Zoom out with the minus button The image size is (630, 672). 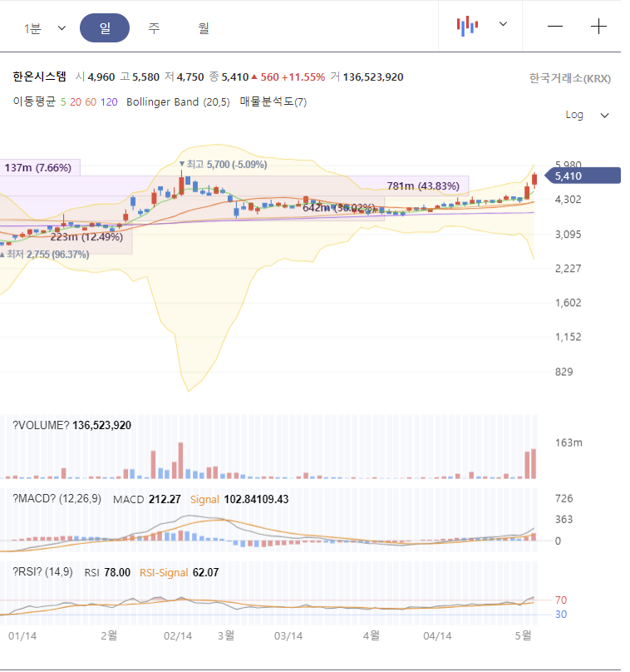tap(555, 27)
